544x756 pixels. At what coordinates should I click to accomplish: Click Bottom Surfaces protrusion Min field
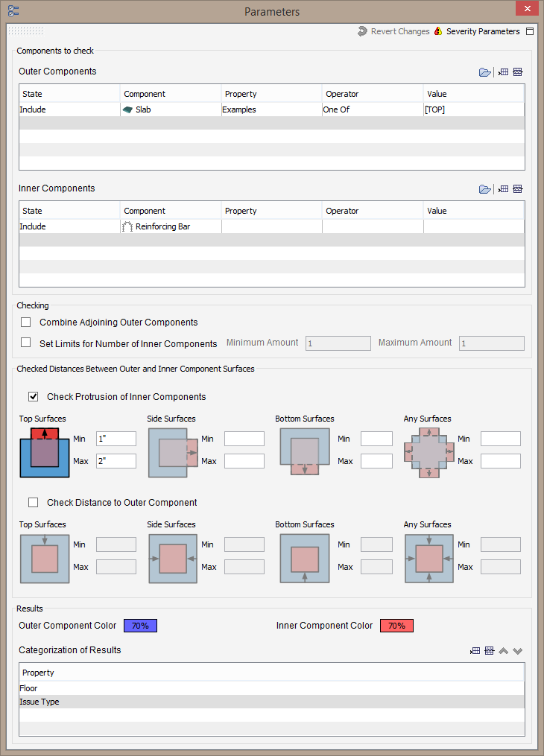click(x=376, y=439)
